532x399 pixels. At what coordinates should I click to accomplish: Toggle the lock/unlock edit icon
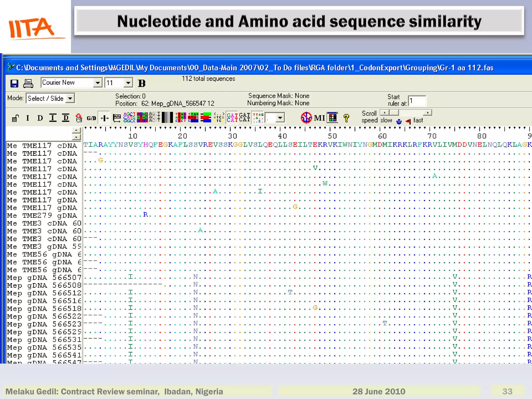point(15,118)
